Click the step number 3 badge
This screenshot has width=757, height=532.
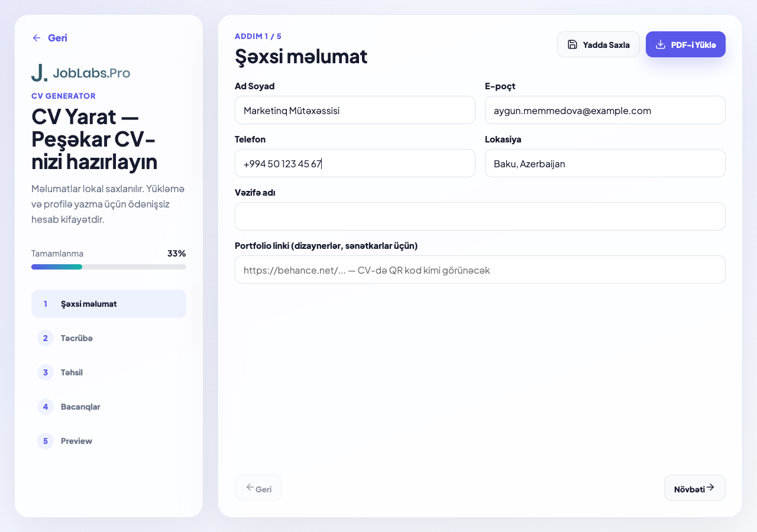click(46, 372)
